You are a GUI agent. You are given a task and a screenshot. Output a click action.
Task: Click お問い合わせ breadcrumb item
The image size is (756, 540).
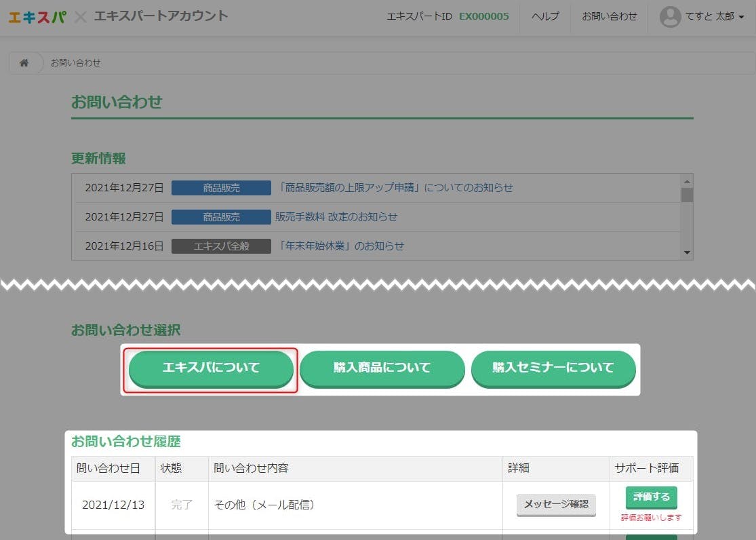pyautogui.click(x=76, y=62)
